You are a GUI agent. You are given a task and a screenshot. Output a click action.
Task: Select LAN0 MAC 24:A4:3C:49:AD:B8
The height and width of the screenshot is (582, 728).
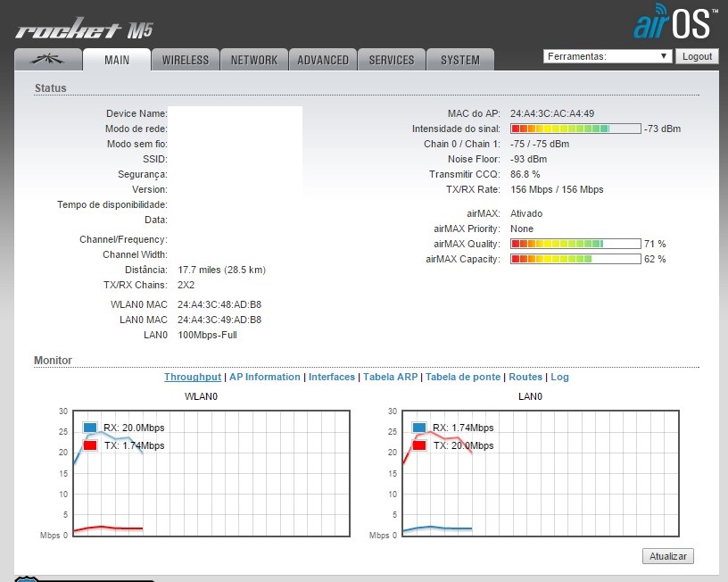tap(219, 320)
